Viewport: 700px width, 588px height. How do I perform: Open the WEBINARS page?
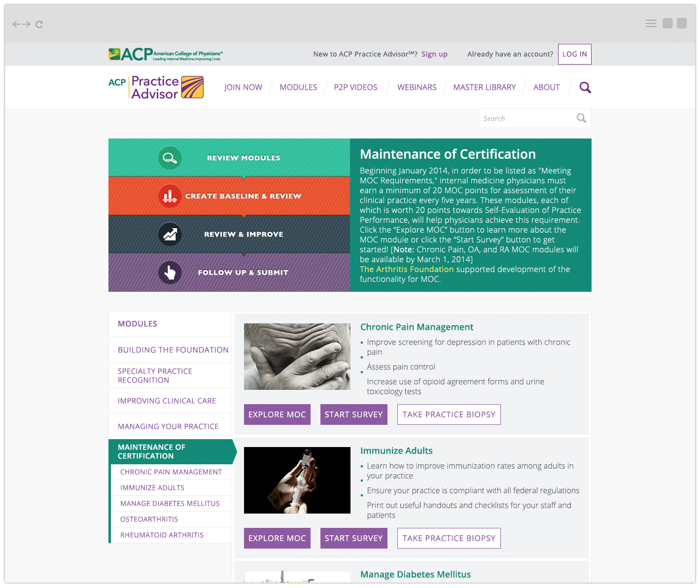pyautogui.click(x=417, y=87)
